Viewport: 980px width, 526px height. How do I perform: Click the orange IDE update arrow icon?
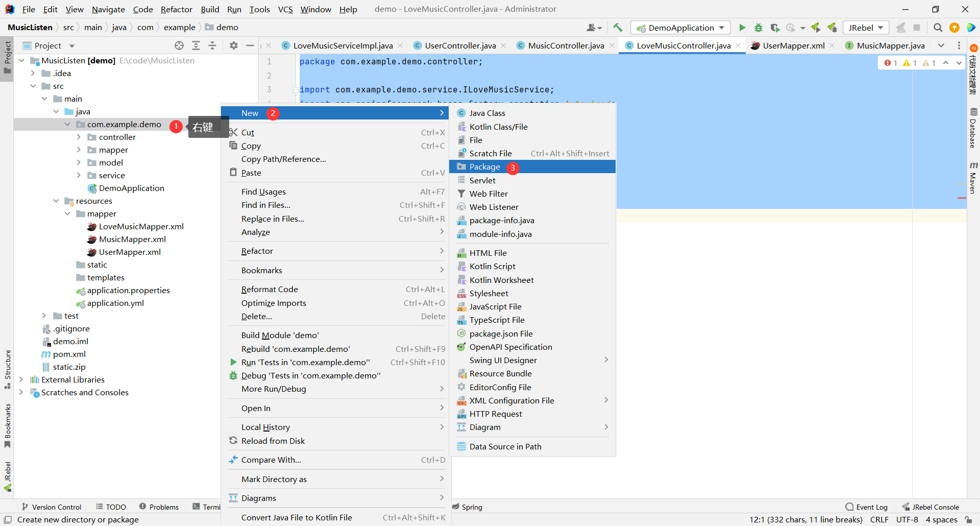(954, 28)
